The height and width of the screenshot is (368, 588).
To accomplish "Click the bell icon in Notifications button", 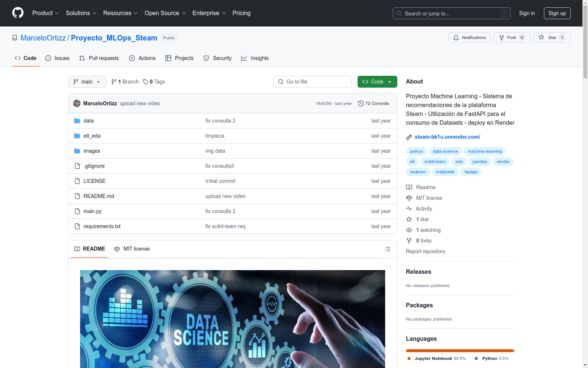I will [456, 38].
